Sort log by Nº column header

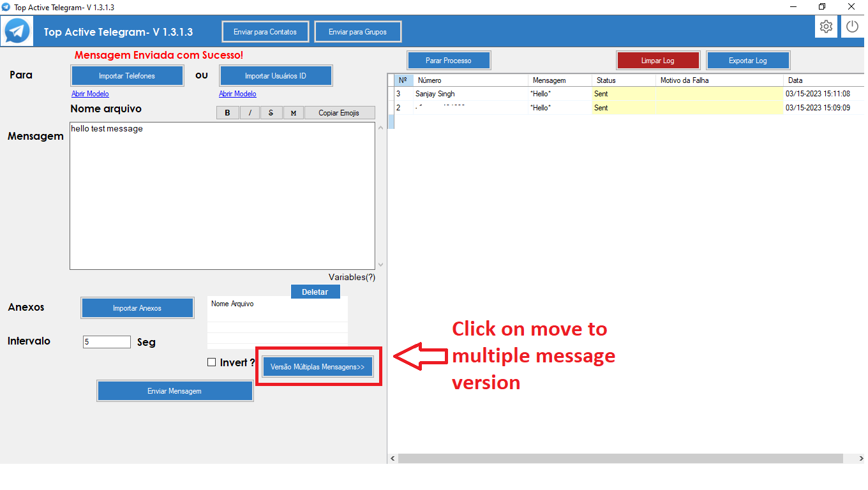pos(403,80)
